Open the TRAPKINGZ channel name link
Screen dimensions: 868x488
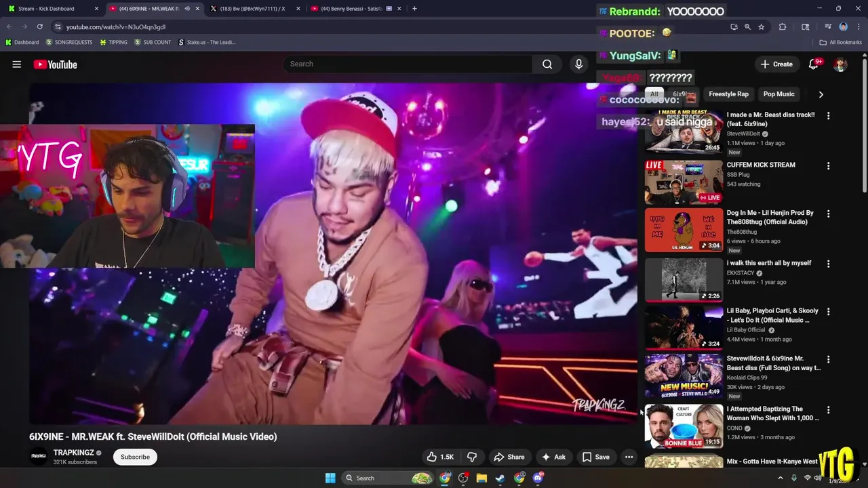point(73,453)
